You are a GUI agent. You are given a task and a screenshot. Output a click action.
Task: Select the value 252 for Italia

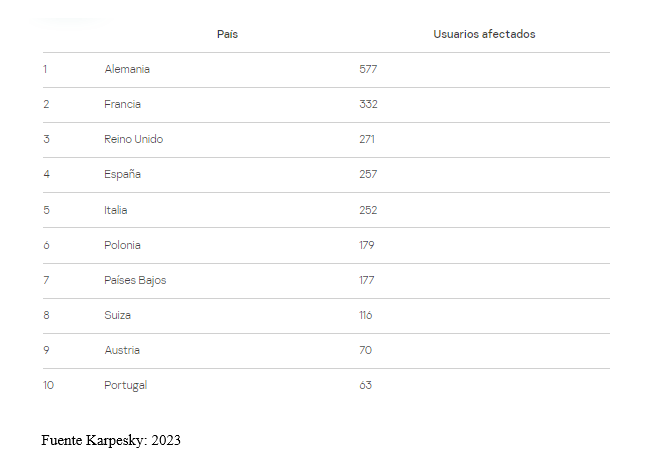point(368,210)
